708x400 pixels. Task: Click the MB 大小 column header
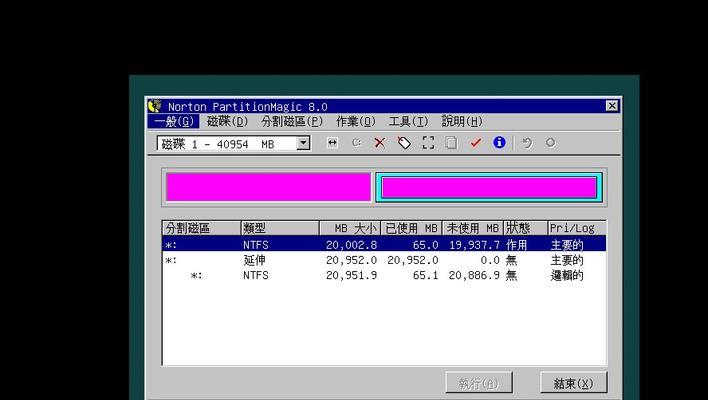click(350, 228)
